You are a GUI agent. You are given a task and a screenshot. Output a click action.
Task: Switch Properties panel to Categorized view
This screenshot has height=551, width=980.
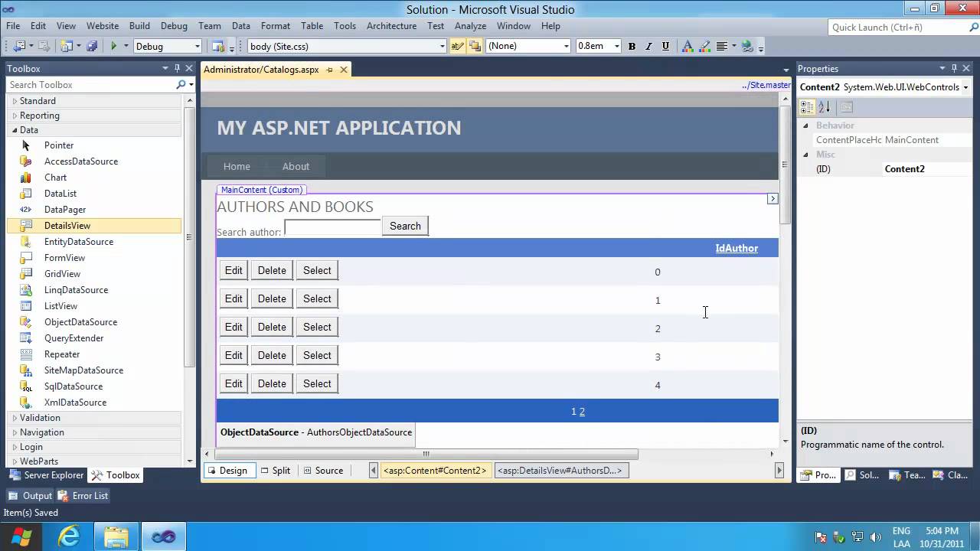click(808, 107)
